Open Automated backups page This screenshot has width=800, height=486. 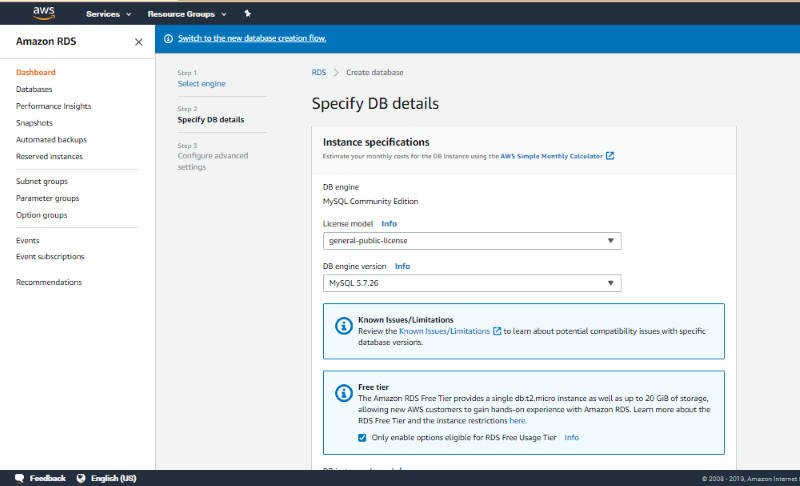[52, 139]
